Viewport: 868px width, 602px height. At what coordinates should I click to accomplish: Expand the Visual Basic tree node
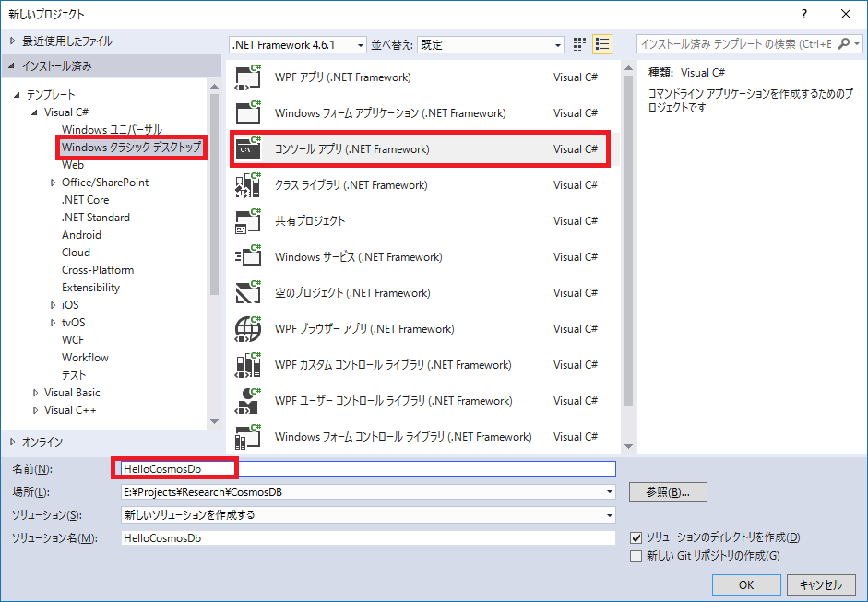coord(35,393)
